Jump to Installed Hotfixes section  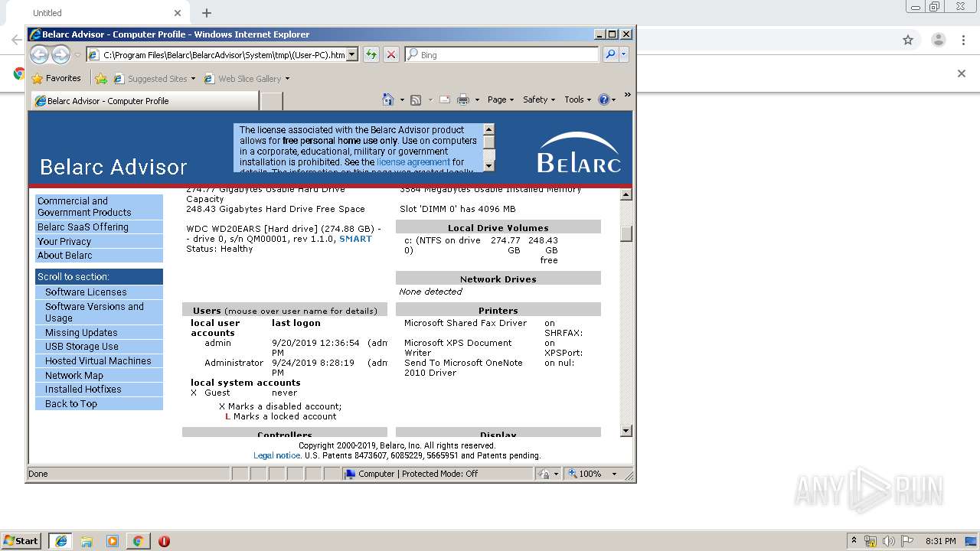coord(99,390)
